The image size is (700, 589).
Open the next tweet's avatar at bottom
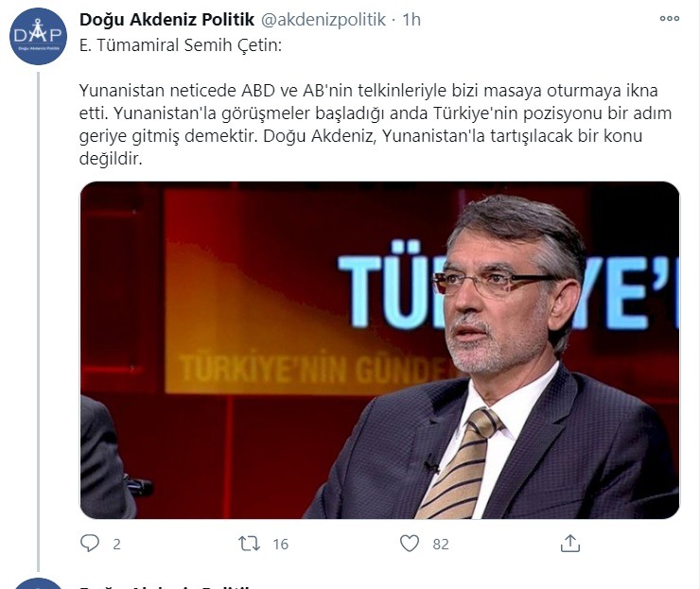pyautogui.click(x=38, y=583)
